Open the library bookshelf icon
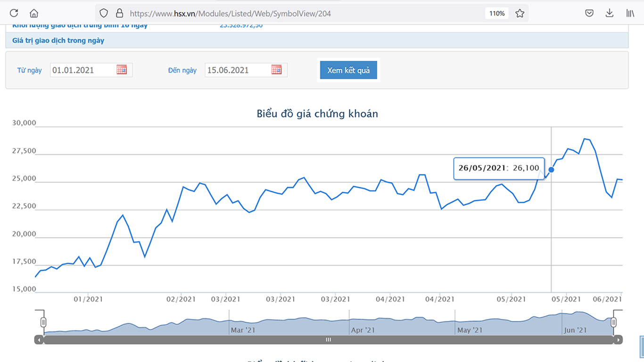Image resolution: width=644 pixels, height=362 pixels. [x=630, y=13]
